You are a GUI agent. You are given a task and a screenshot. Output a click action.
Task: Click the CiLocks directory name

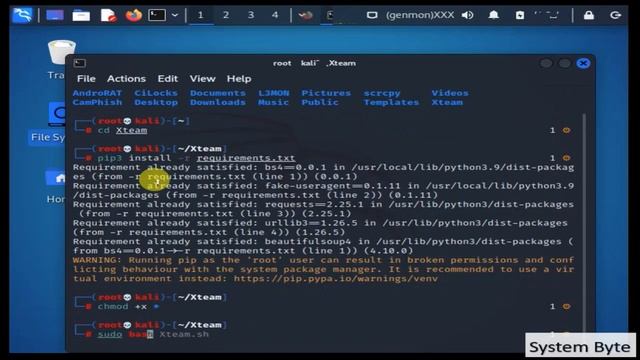(x=156, y=93)
